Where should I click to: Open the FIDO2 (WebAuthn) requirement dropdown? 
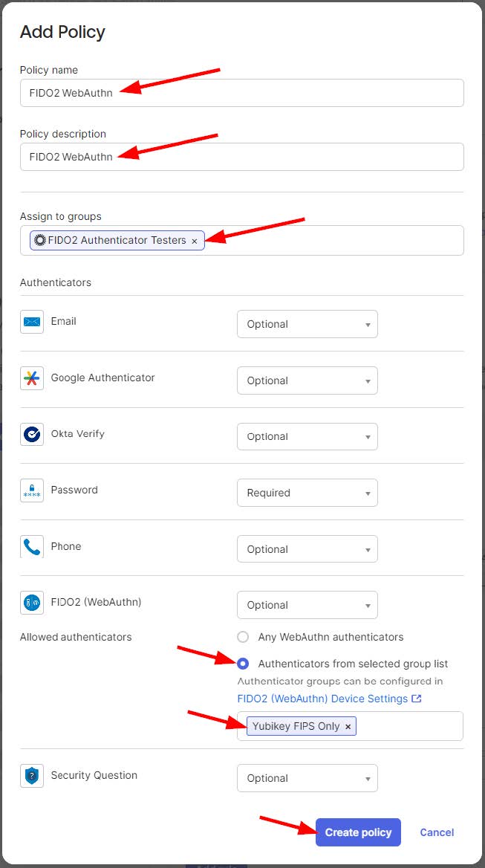(307, 605)
